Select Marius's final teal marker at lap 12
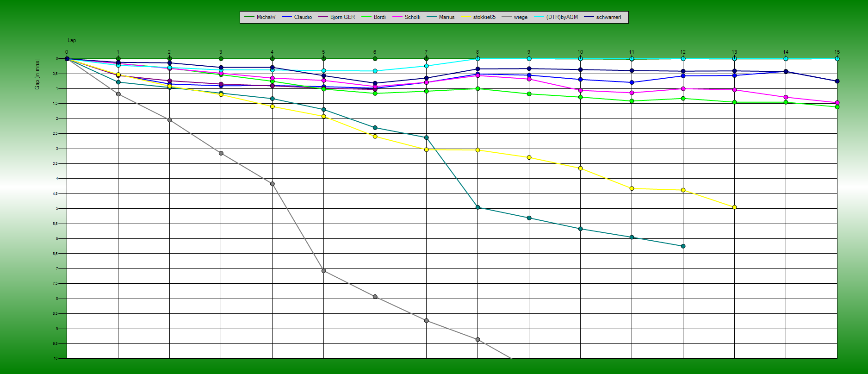The height and width of the screenshot is (374, 868). [683, 246]
